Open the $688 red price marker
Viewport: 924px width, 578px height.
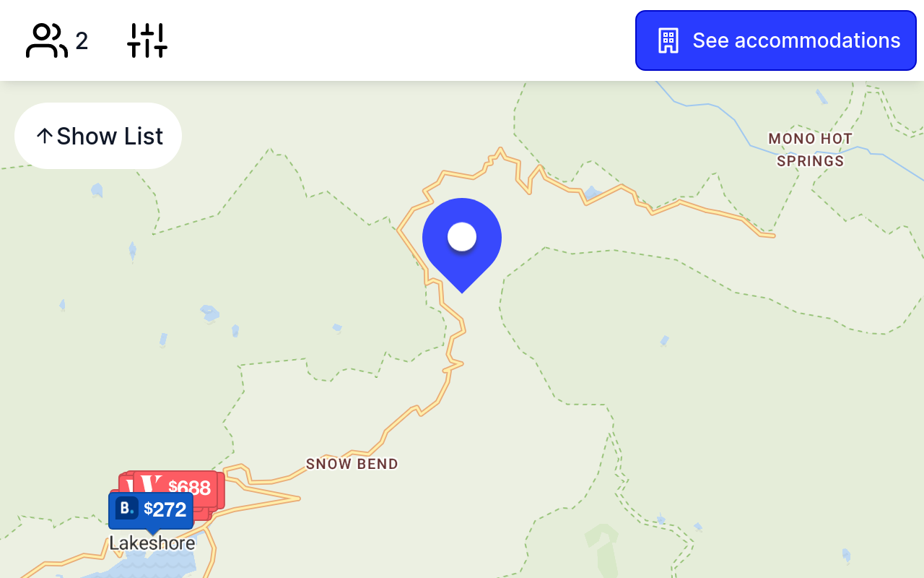point(175,488)
